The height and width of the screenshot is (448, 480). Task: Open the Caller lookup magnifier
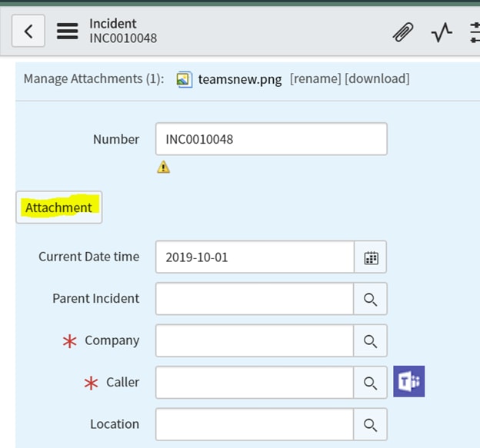(370, 383)
